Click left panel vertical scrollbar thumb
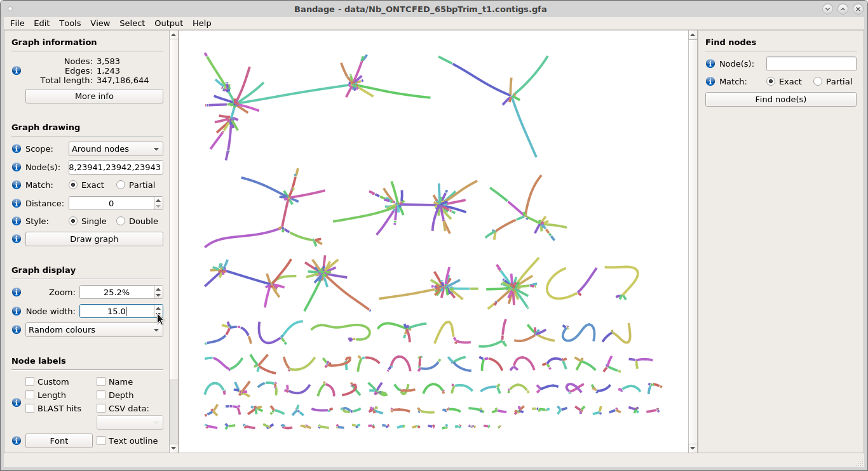The image size is (868, 471). click(x=174, y=209)
